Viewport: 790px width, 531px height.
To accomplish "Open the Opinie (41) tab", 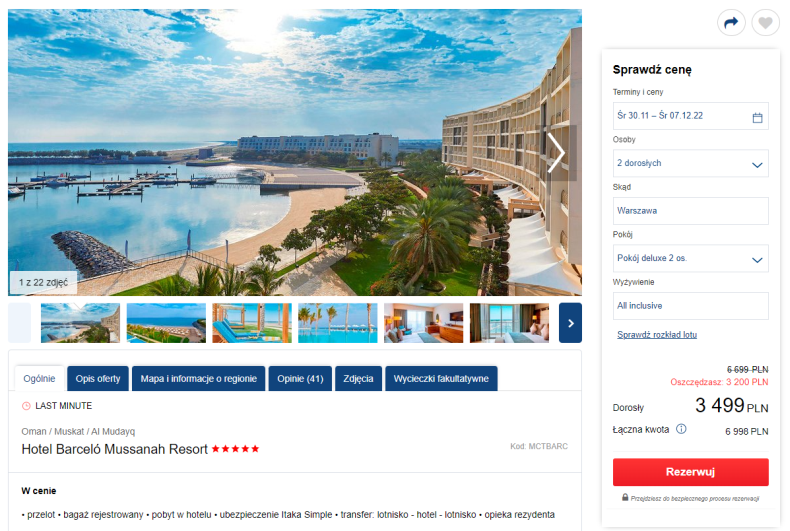I will click(300, 378).
